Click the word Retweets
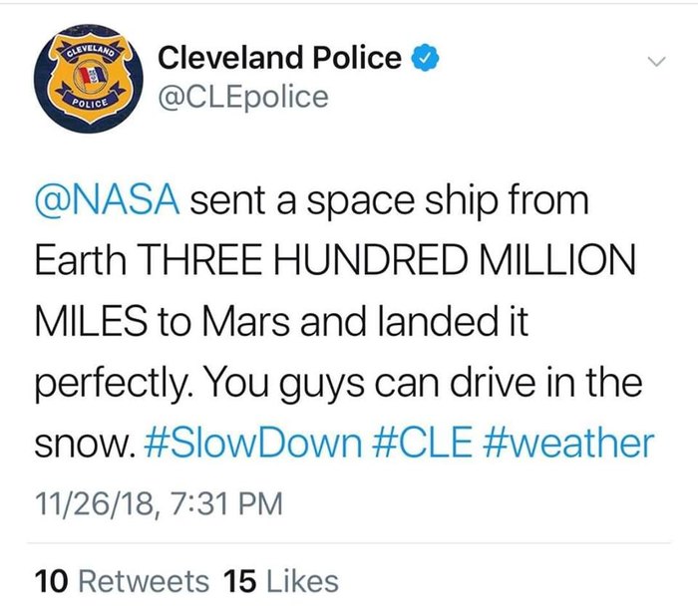This screenshot has height=616, width=698. (144, 582)
